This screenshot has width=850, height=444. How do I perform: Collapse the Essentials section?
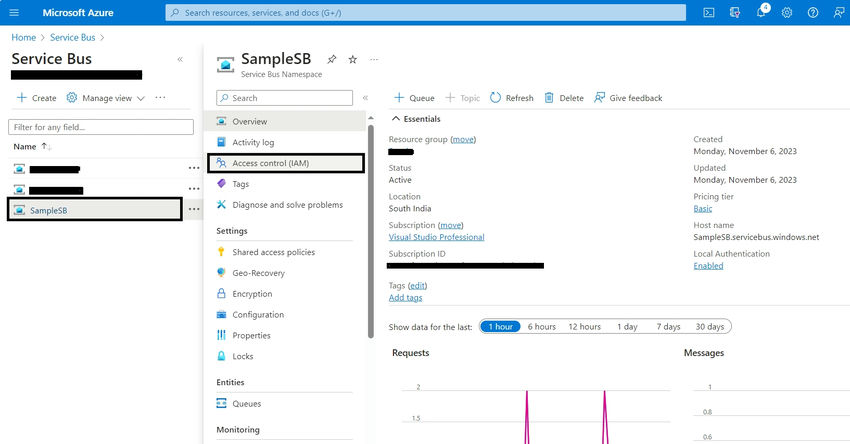tap(416, 119)
